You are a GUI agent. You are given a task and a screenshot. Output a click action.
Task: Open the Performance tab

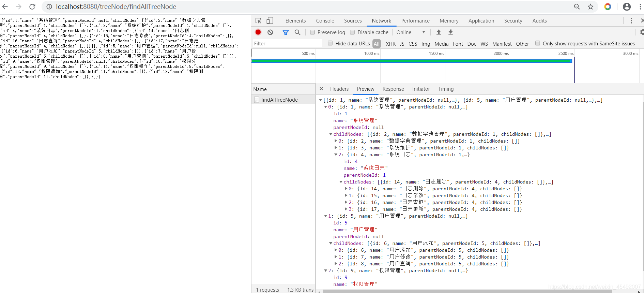click(x=415, y=21)
